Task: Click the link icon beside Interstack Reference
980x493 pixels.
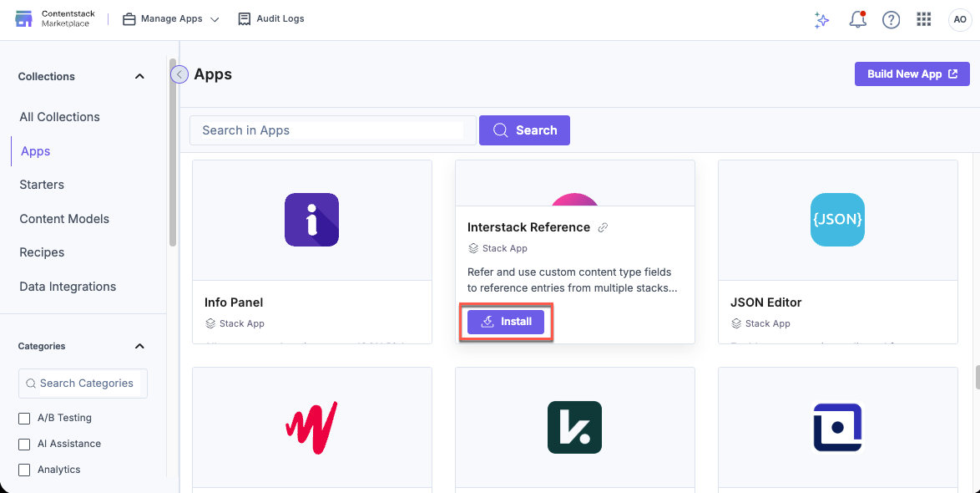Action: [604, 228]
